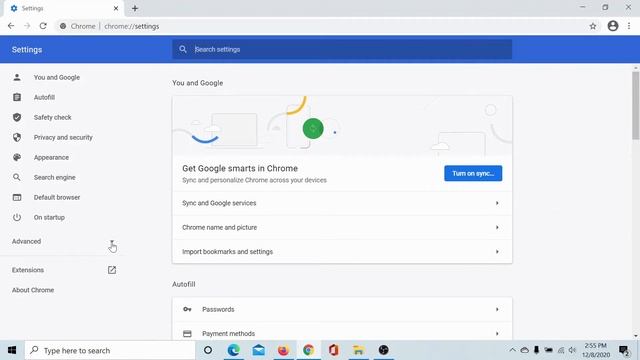This screenshot has width=640, height=360.
Task: Click the chrome://settings address bar URL
Action: 131,26
